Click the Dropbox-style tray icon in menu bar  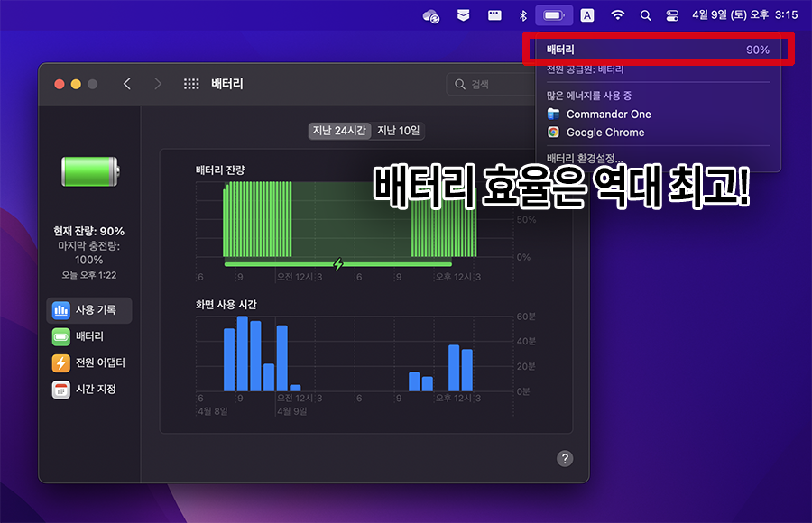click(463, 15)
